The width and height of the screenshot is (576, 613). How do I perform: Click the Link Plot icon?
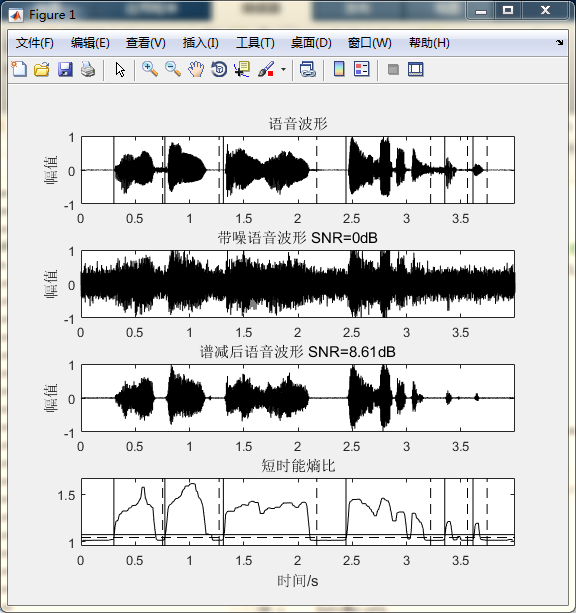(308, 70)
